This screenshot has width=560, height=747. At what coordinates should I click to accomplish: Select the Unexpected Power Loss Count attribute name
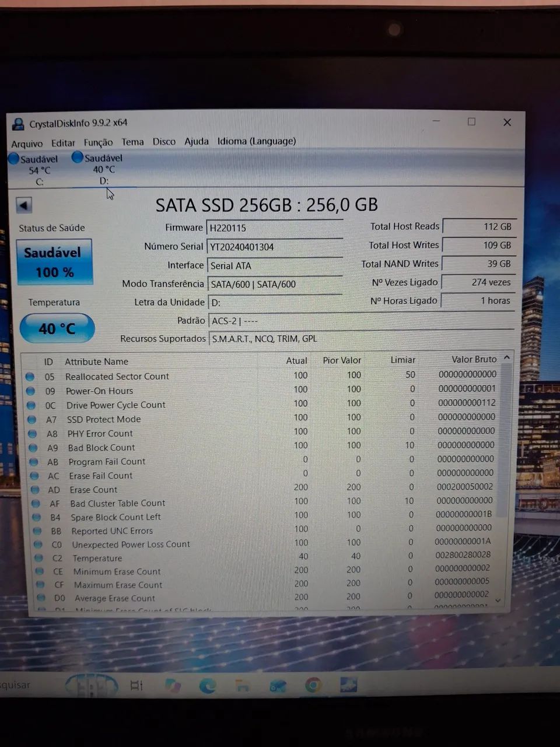(131, 544)
